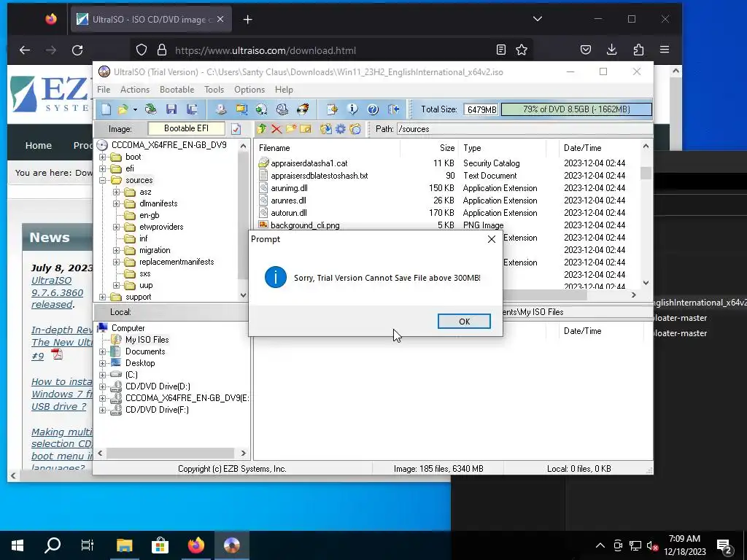
Task: Click the file list vertical scrollbar thumb
Action: pyautogui.click(x=646, y=173)
